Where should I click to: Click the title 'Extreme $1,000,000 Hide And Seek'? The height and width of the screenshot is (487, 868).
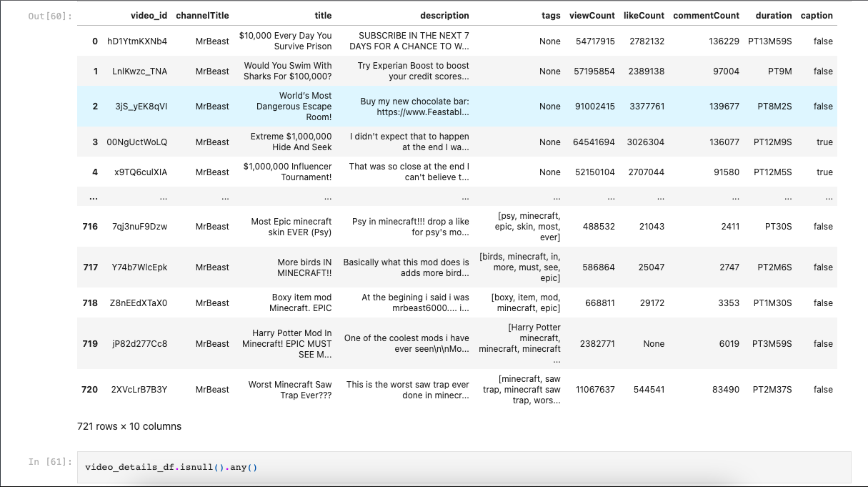click(291, 142)
